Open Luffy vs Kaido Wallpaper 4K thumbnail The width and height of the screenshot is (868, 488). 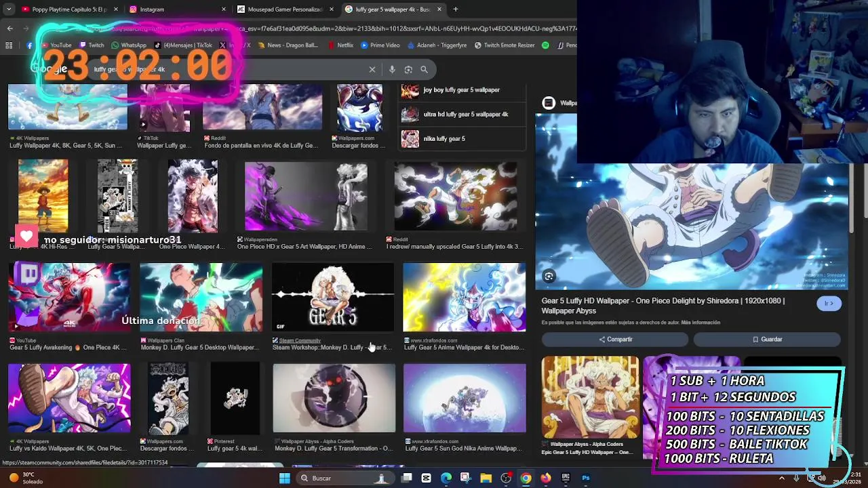pos(69,398)
